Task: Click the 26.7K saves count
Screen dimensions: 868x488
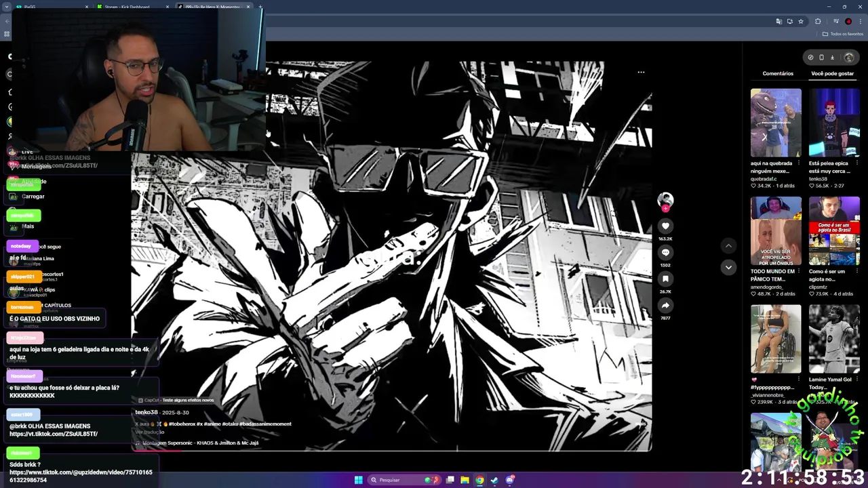Action: [x=665, y=291]
